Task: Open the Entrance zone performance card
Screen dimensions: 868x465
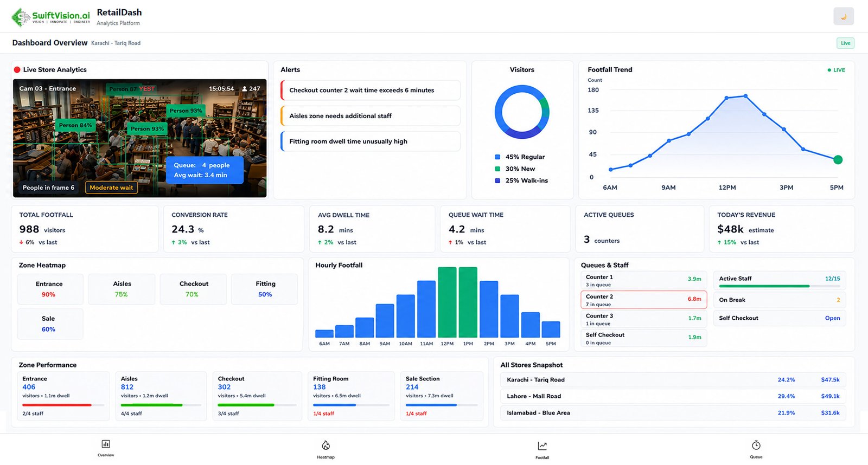Action: 63,396
